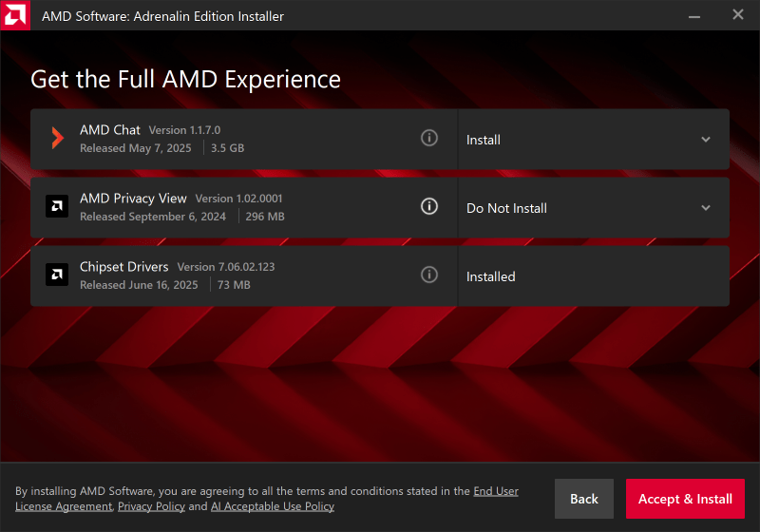This screenshot has height=532, width=760.
Task: Click 'Released June 16, 2025' text
Action: [x=139, y=285]
